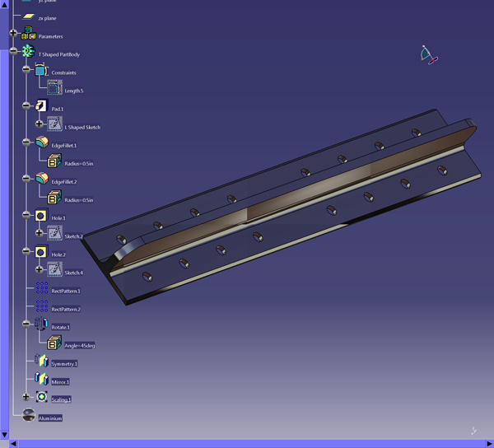Expand the Parameters node
494x448 pixels.
pyautogui.click(x=13, y=34)
